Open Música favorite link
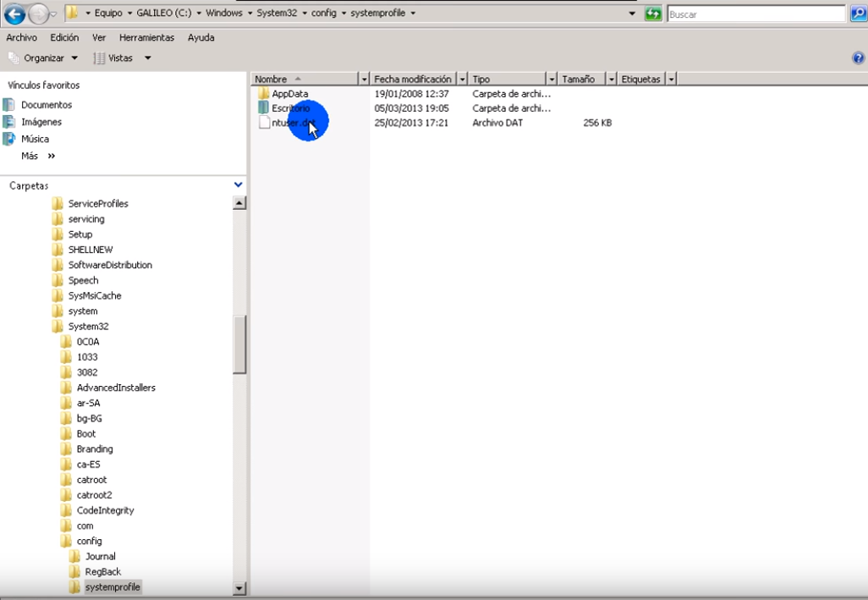This screenshot has width=868, height=600. click(35, 139)
